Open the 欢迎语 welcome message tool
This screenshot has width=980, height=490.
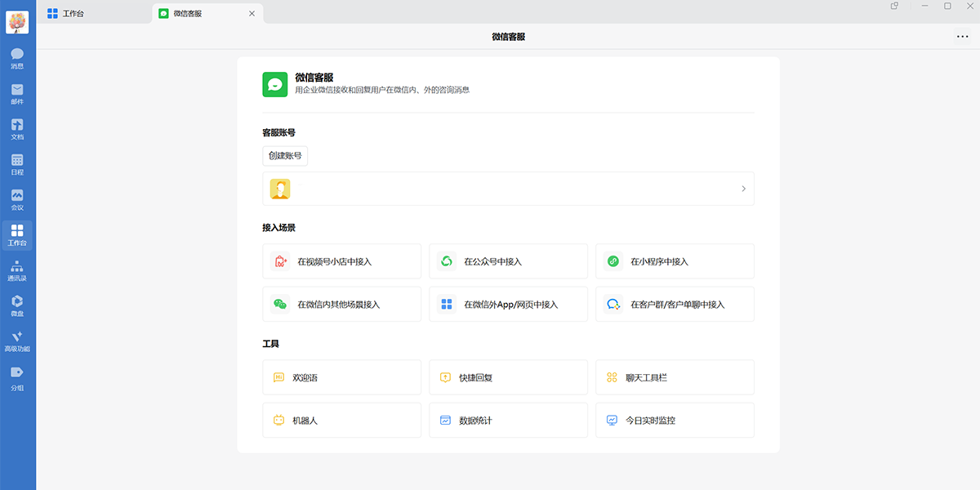point(341,377)
